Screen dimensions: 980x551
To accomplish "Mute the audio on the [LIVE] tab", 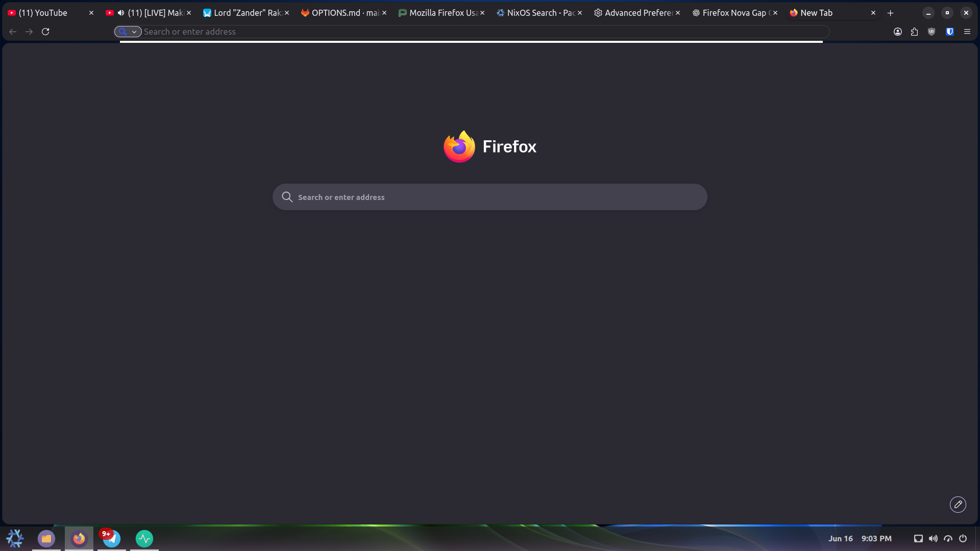I will point(121,13).
